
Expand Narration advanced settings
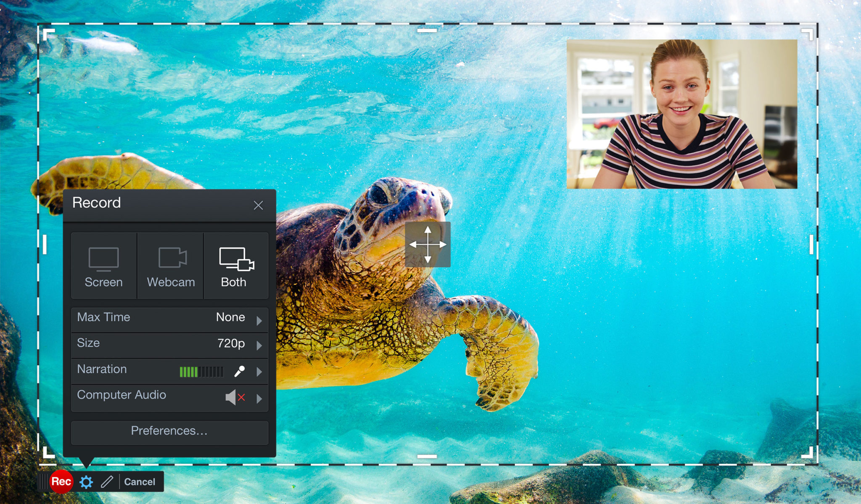pyautogui.click(x=259, y=370)
